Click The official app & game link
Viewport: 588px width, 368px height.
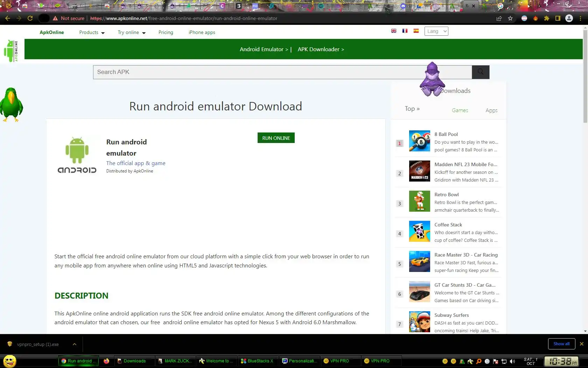tap(136, 163)
